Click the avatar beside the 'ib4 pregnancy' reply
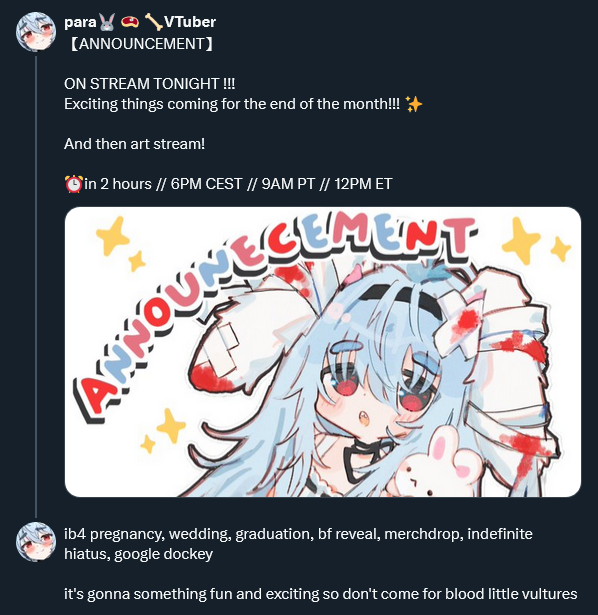598x615 pixels. (x=36, y=542)
